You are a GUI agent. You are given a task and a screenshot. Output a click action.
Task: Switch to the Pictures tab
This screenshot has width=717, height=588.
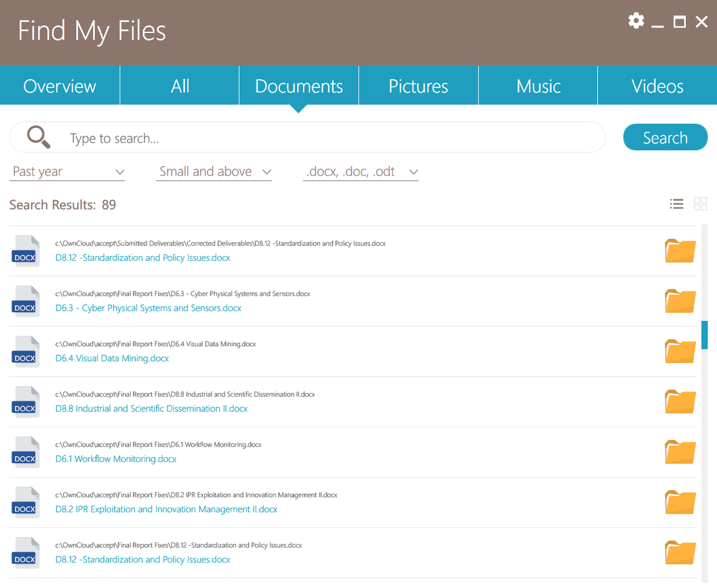click(418, 86)
